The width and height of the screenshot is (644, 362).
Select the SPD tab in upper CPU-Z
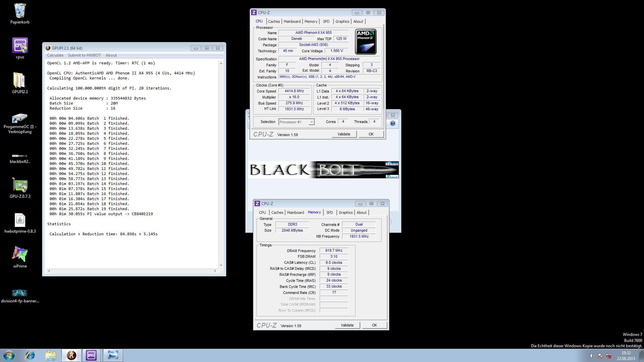[326, 21]
